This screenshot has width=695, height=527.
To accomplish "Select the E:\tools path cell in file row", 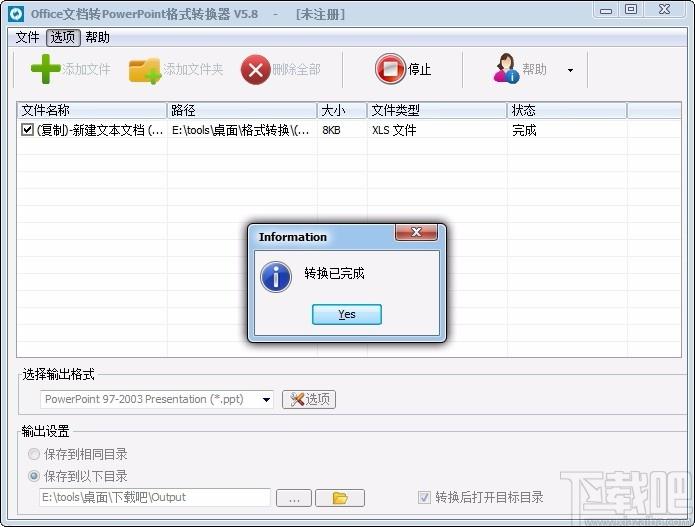I will click(x=241, y=130).
